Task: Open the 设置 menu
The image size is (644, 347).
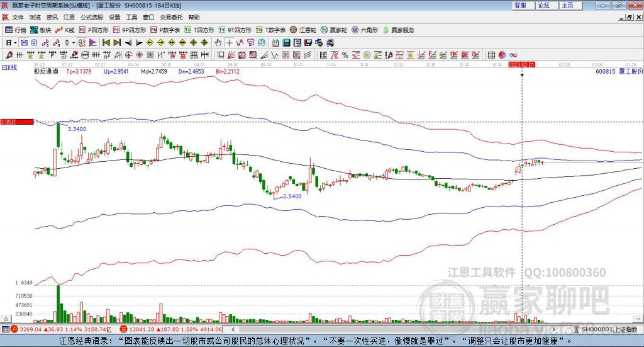Action: coord(114,17)
